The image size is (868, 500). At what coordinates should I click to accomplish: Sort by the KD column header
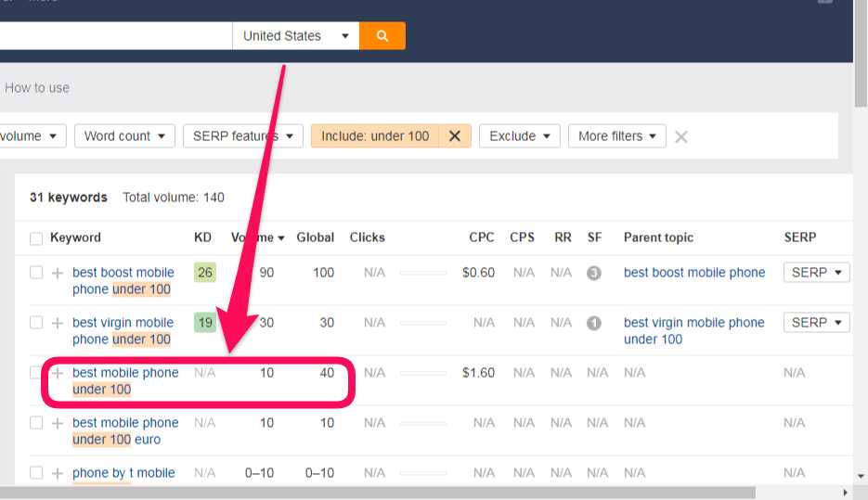[202, 237]
